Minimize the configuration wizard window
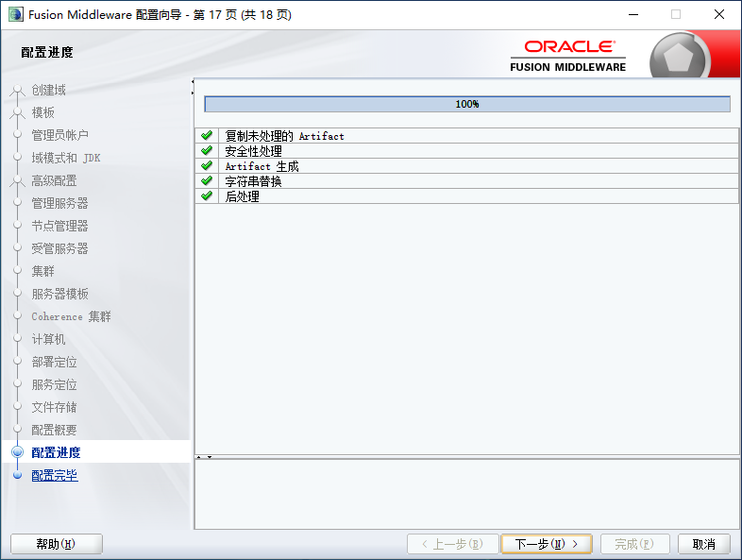Image resolution: width=742 pixels, height=560 pixels. [x=633, y=15]
